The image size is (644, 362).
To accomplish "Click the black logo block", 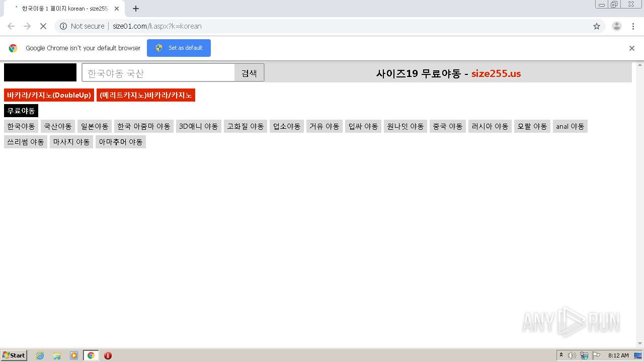I will click(40, 72).
